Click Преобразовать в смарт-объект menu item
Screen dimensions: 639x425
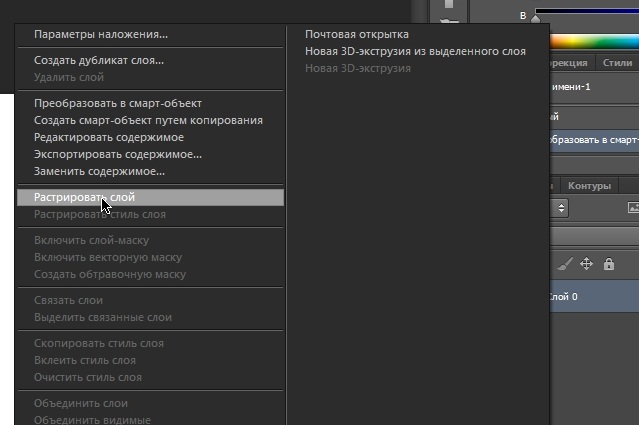tap(118, 104)
